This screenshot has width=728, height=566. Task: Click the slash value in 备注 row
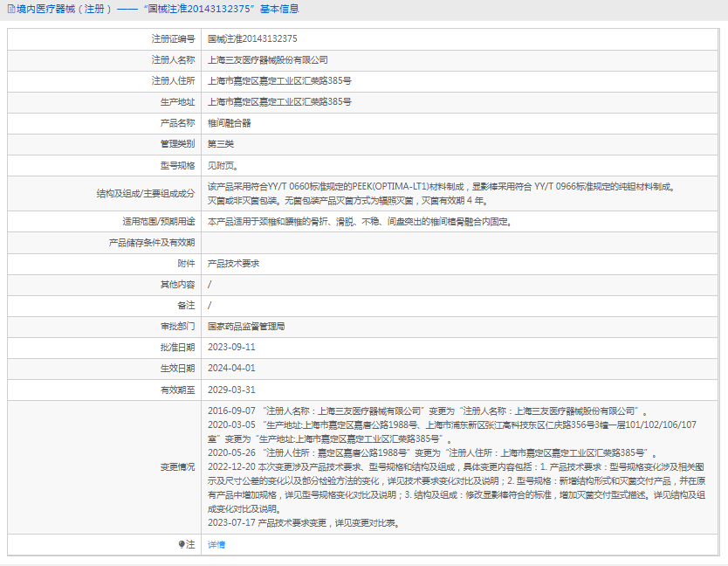tap(209, 306)
